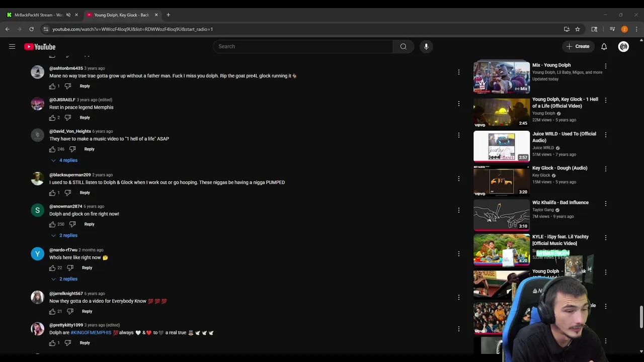644x362 pixels.
Task: Click the Create button
Action: [578, 46]
